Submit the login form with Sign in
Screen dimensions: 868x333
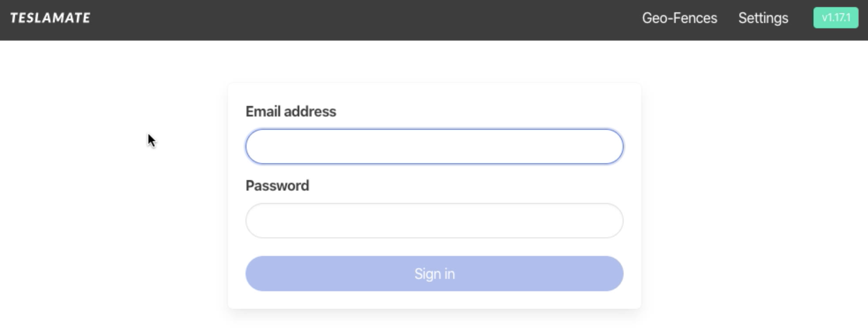point(434,274)
